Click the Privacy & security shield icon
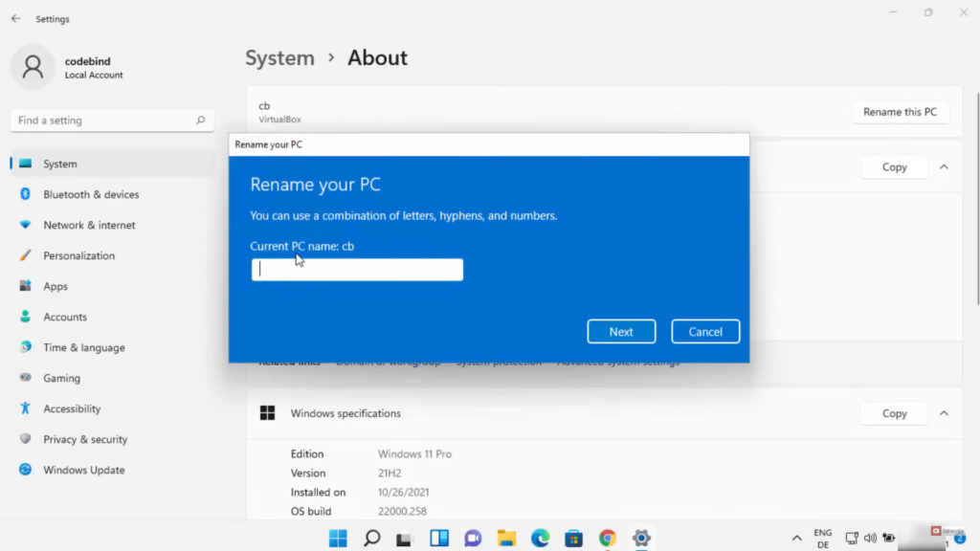The height and width of the screenshot is (551, 980). click(x=26, y=439)
